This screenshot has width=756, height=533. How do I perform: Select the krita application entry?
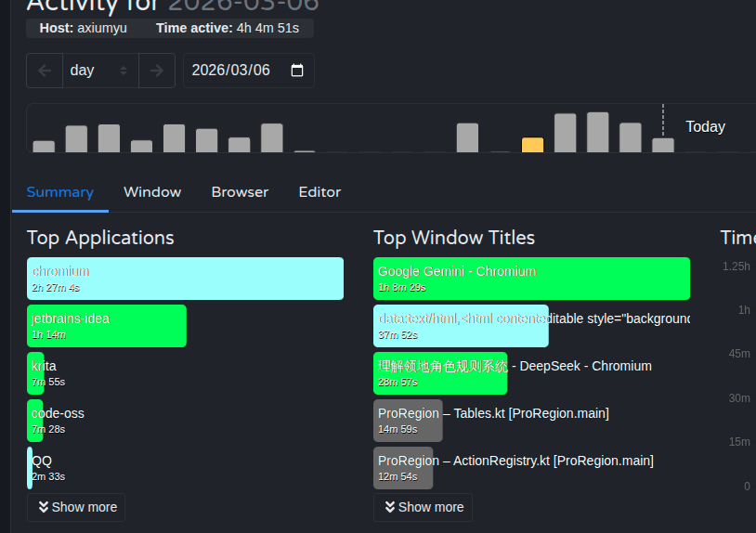[36, 373]
